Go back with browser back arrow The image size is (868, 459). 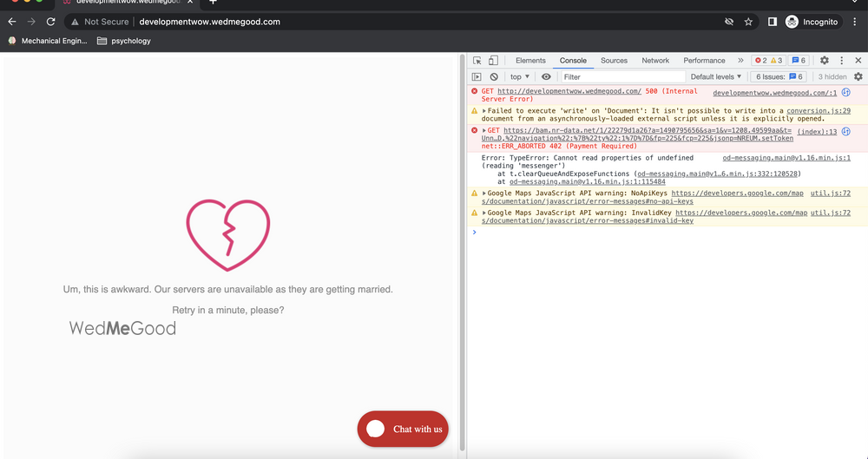(x=12, y=22)
